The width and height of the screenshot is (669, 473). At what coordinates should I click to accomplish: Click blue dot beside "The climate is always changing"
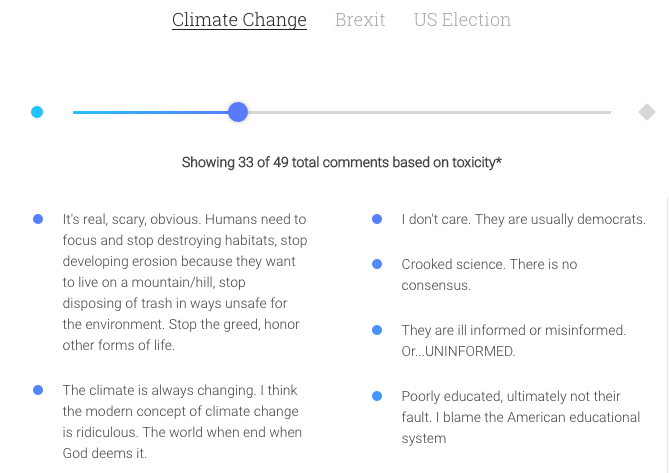(38, 390)
